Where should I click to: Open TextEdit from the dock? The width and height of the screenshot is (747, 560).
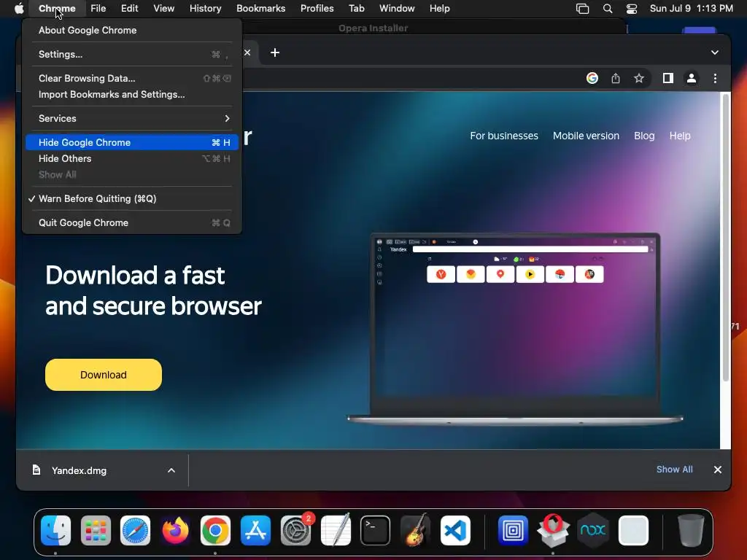tap(336, 530)
